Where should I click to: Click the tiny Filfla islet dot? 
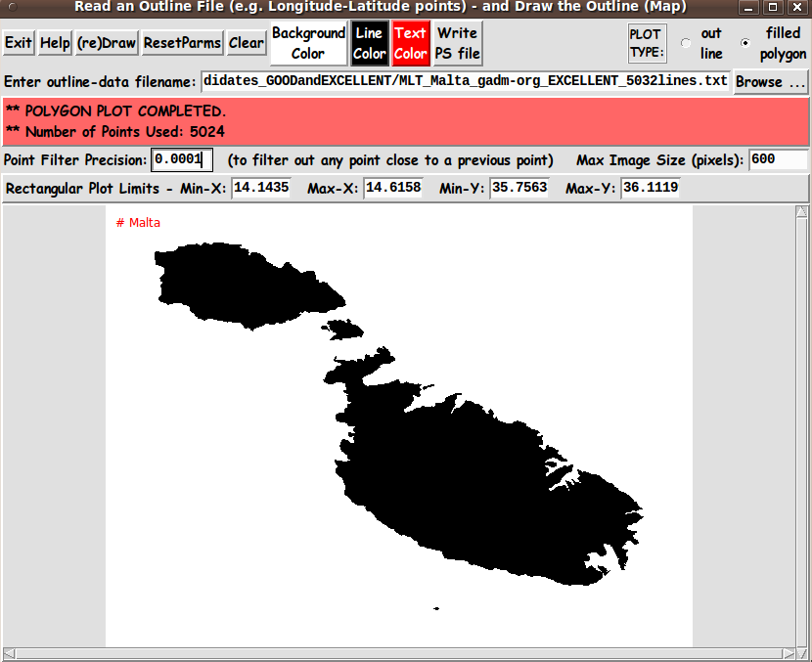[x=436, y=608]
